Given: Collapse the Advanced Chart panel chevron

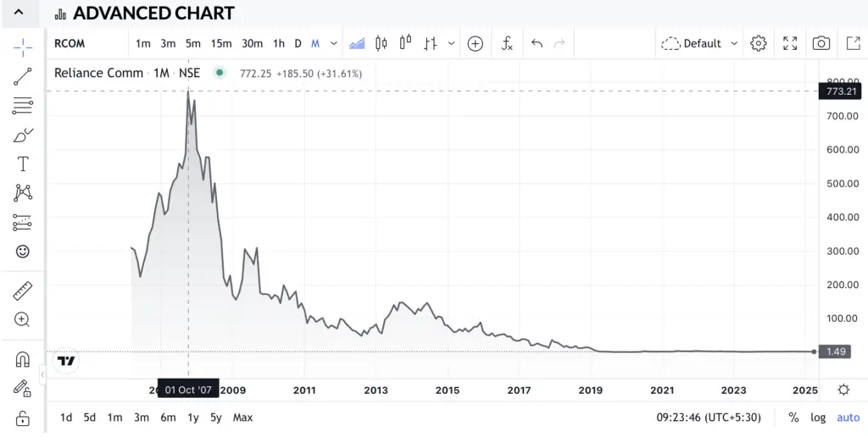Looking at the screenshot, I should coord(19,13).
